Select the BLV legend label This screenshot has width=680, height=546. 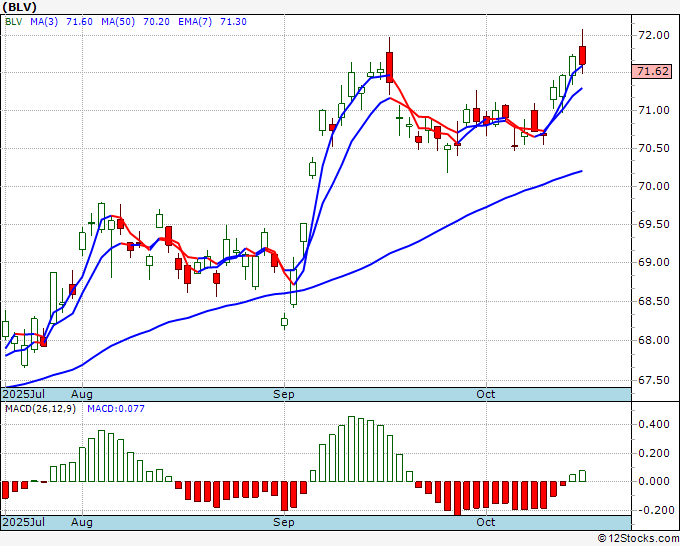[13, 22]
